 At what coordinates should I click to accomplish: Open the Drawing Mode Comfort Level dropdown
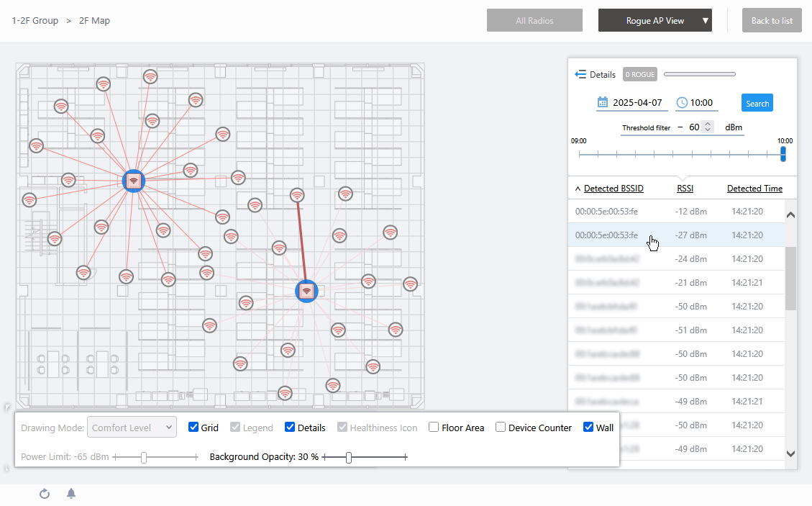(x=132, y=428)
